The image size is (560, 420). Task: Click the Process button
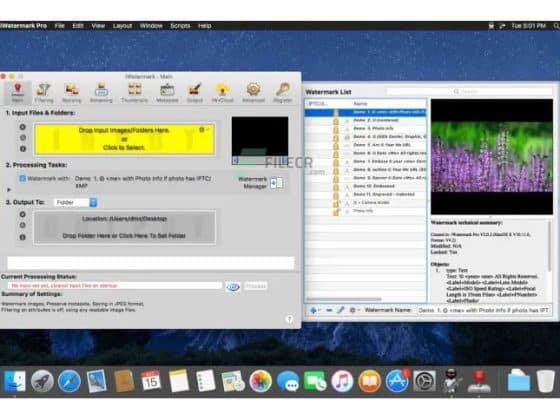pos(255,286)
